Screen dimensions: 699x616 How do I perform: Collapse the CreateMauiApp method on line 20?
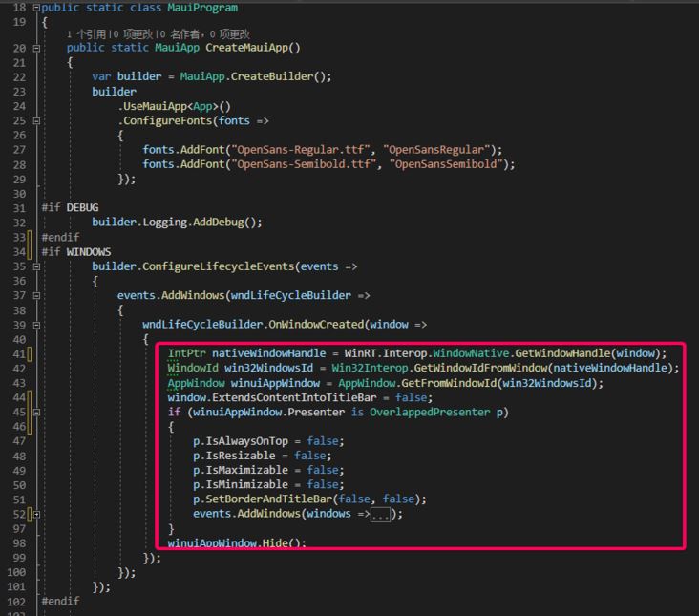click(x=36, y=48)
